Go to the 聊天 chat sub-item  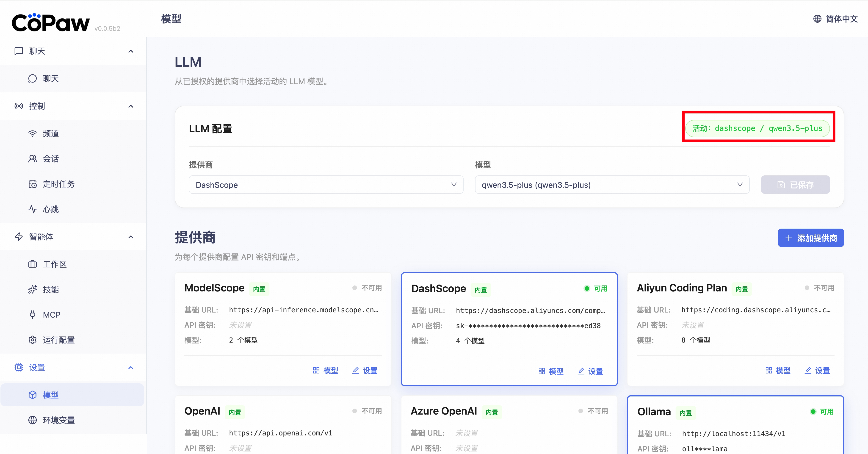click(50, 78)
